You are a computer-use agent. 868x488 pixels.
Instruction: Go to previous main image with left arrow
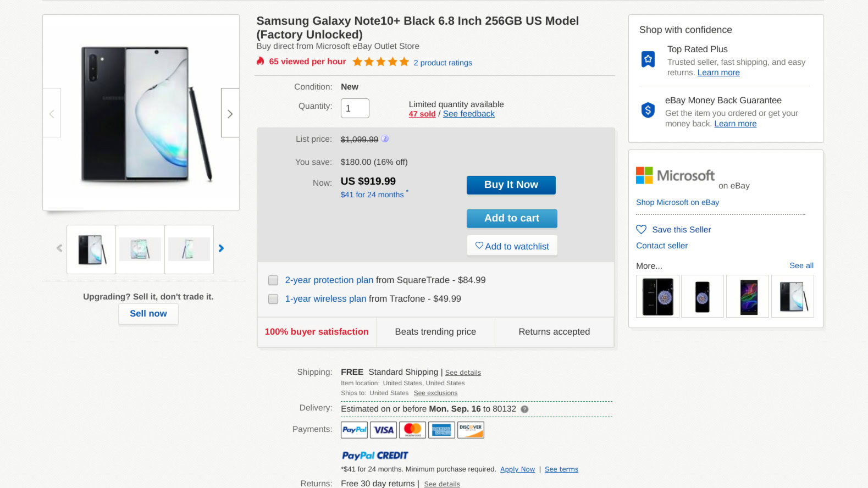point(52,113)
